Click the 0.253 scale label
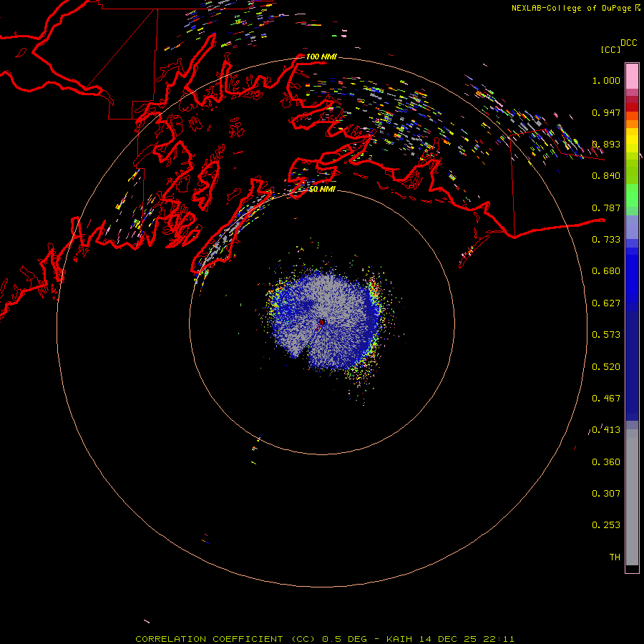This screenshot has height=644, width=644. [606, 525]
